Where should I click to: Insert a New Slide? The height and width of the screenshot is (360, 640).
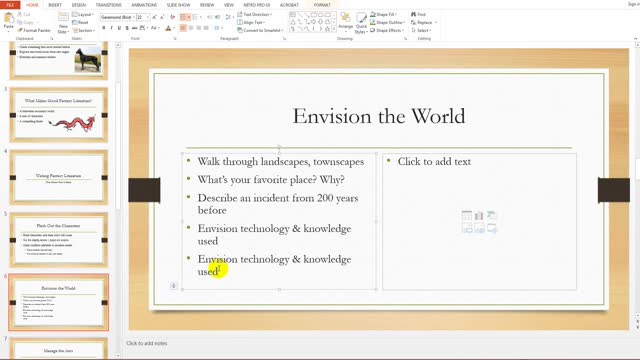(x=63, y=23)
